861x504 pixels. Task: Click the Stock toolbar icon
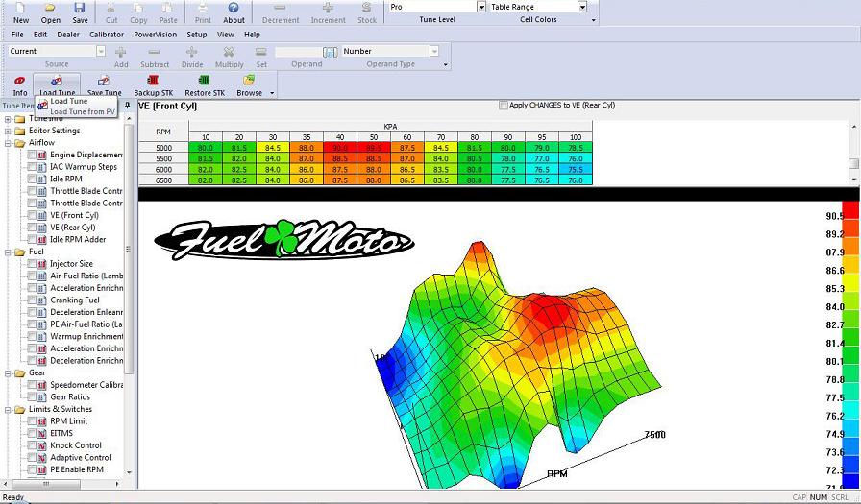[366, 8]
